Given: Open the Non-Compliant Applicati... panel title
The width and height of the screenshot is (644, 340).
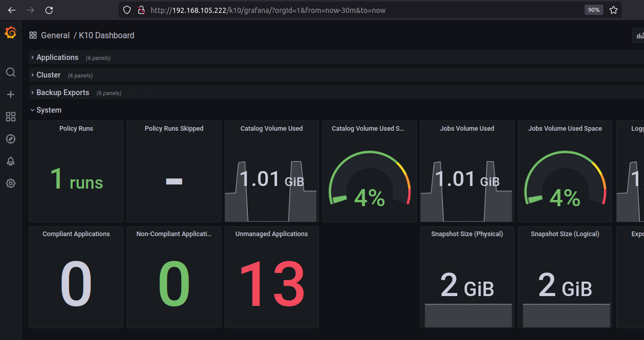Looking at the screenshot, I should 174,234.
